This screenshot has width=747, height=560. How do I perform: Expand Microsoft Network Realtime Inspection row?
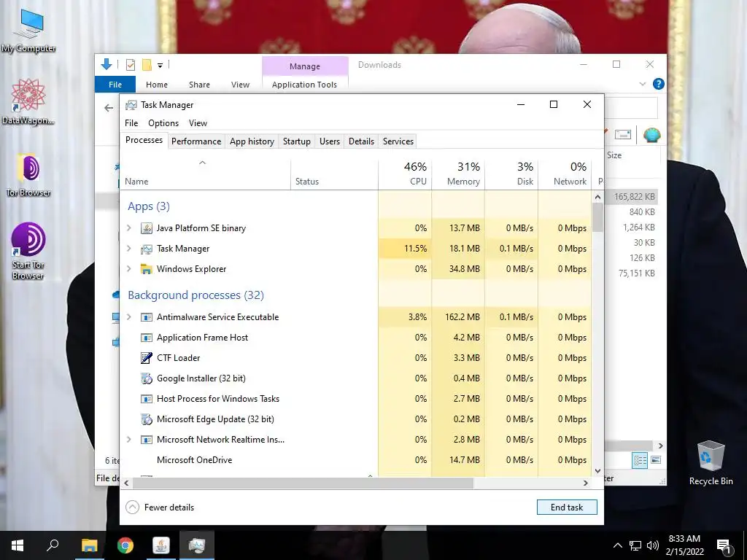point(128,440)
